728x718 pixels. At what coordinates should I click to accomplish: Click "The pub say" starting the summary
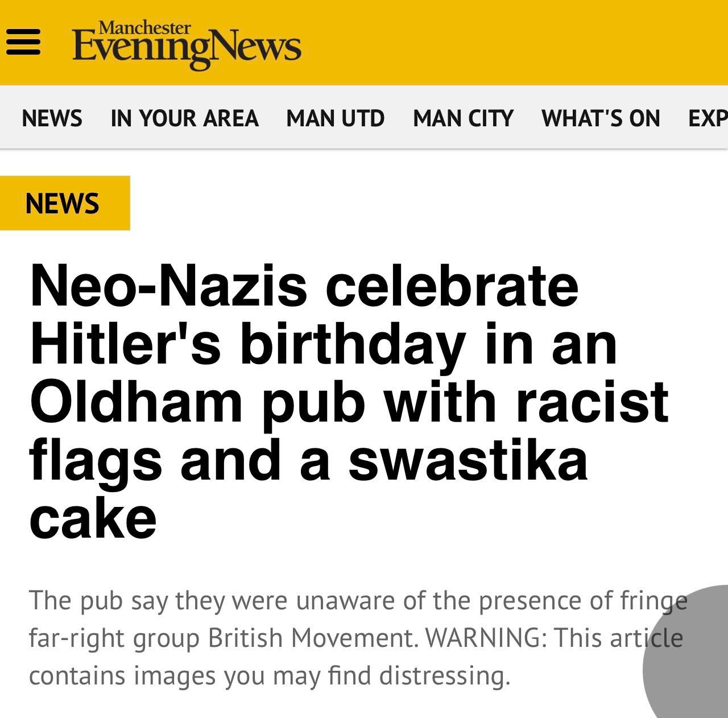[98, 600]
